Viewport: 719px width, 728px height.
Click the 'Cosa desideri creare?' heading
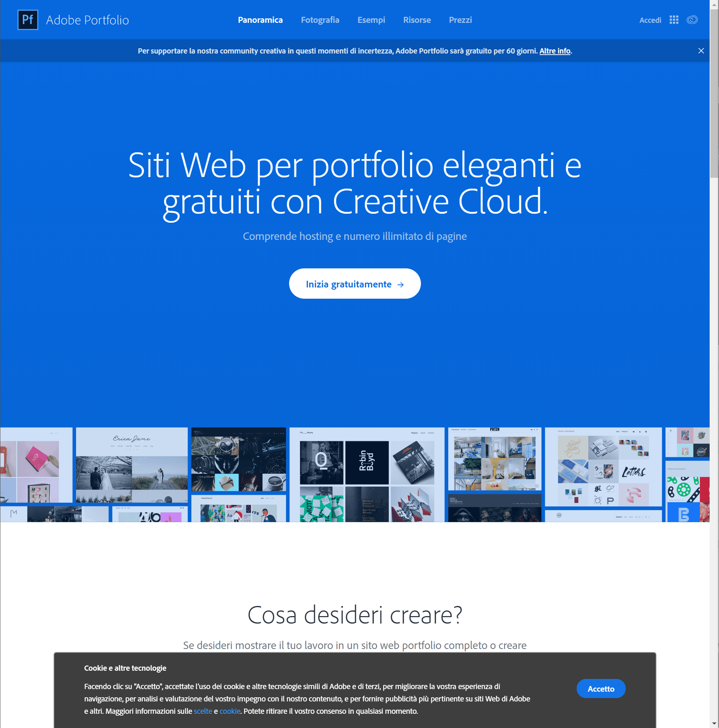(x=355, y=615)
